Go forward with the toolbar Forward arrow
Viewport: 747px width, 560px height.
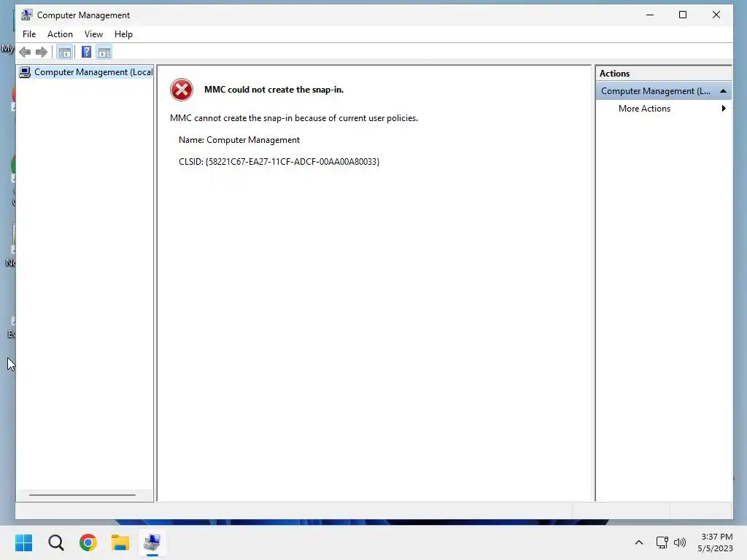(x=42, y=52)
